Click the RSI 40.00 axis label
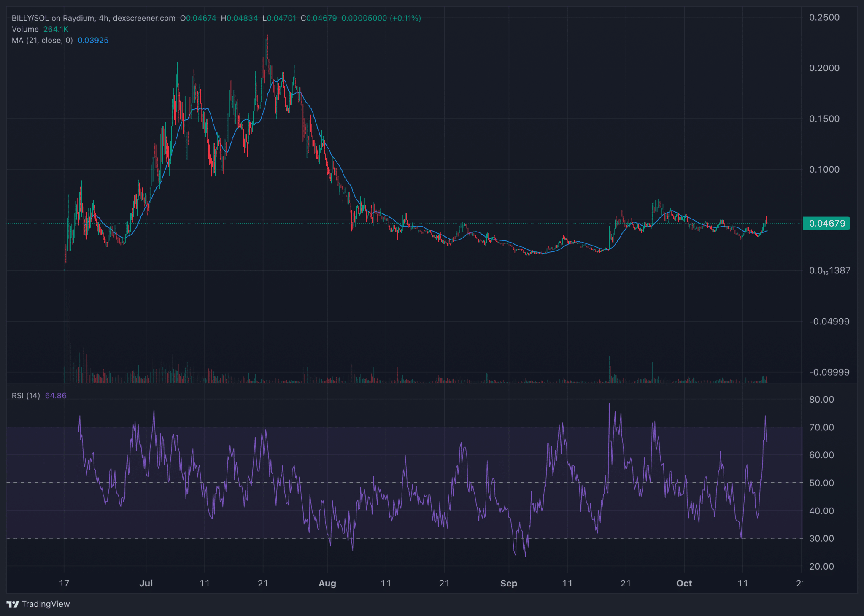Image resolution: width=864 pixels, height=616 pixels. pos(821,511)
